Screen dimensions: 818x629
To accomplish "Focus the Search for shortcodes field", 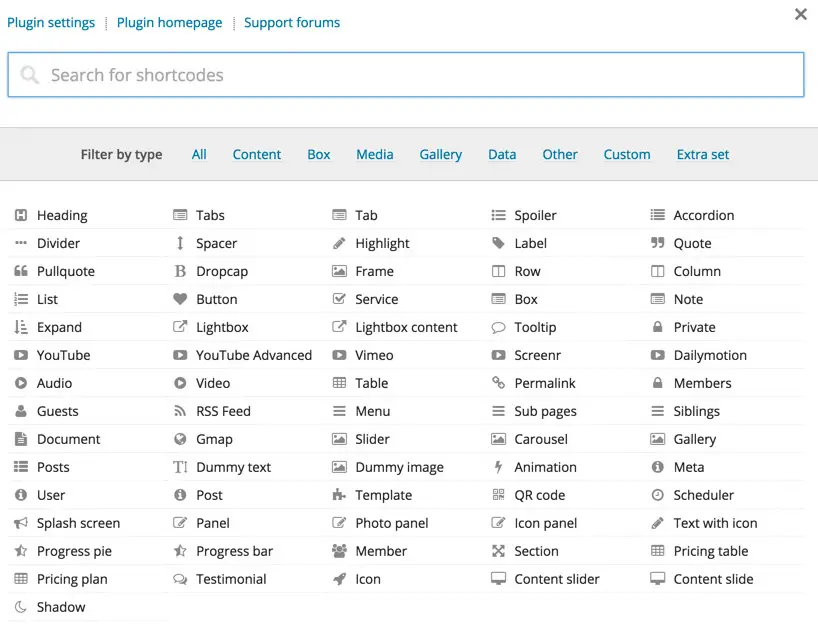I will (x=406, y=75).
